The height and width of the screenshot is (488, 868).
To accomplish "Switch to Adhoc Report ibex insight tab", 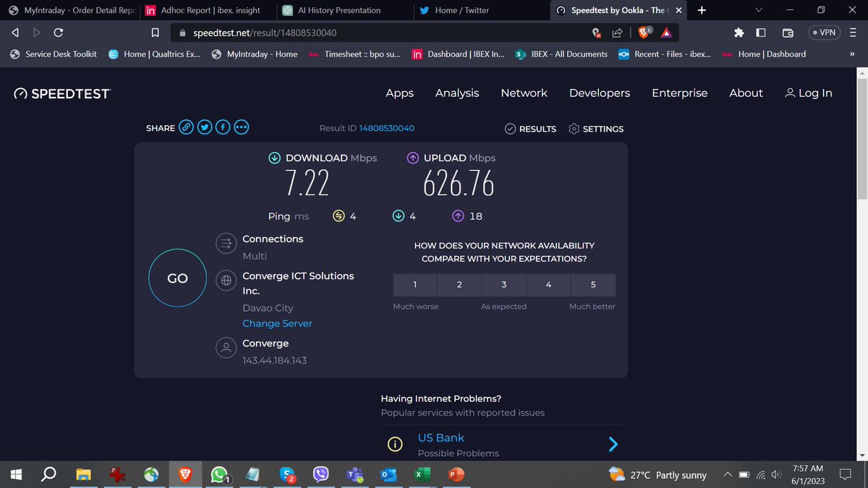I will coord(207,10).
